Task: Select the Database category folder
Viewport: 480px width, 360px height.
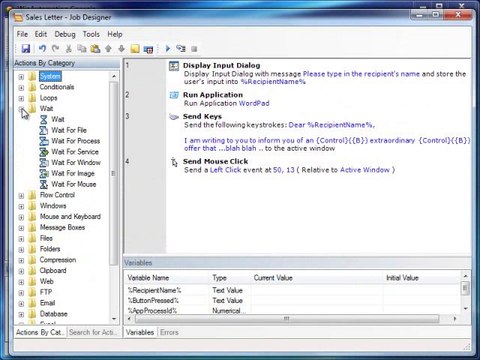Action: click(x=53, y=314)
